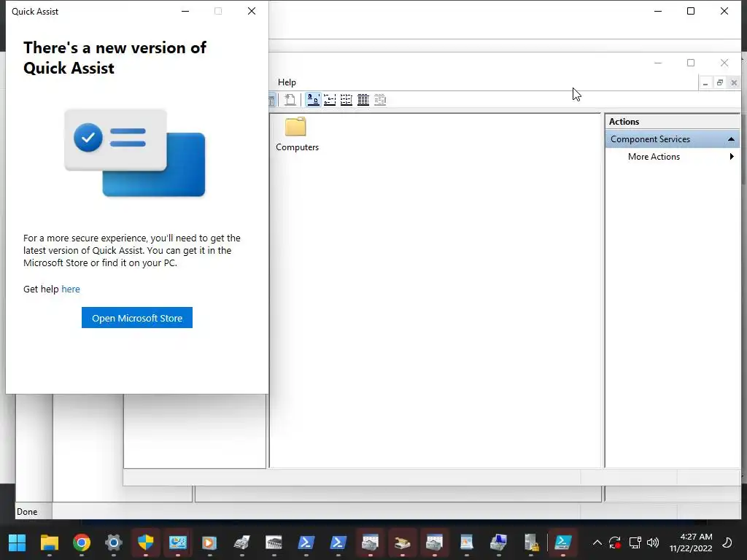The width and height of the screenshot is (747, 560).
Task: Show hidden system tray icons
Action: tap(597, 542)
